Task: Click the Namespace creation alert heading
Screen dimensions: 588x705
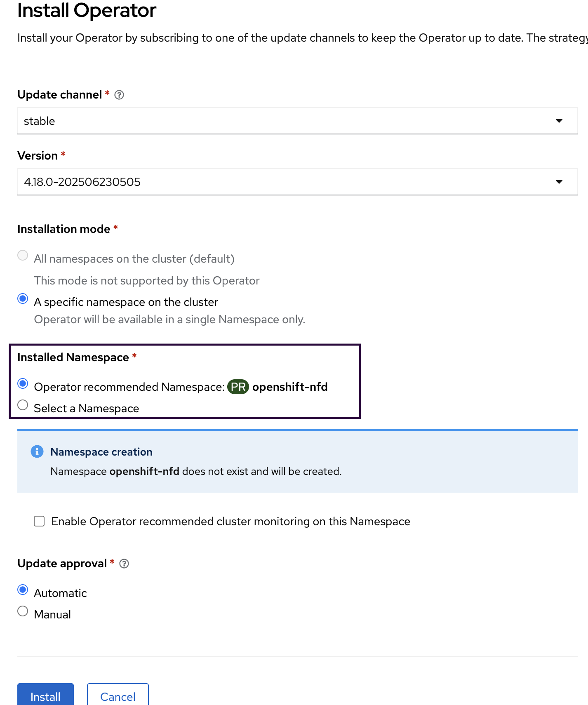Action: click(x=101, y=452)
